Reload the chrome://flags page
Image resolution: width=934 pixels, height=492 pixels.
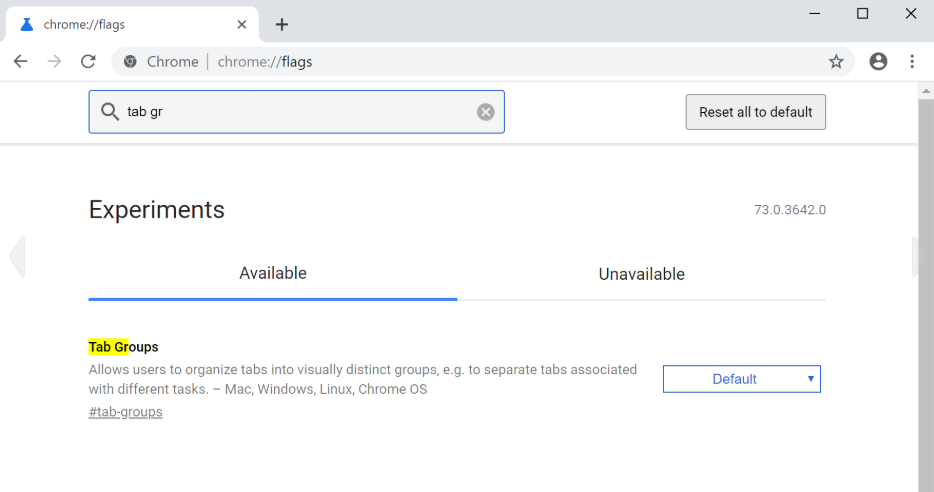tap(88, 61)
